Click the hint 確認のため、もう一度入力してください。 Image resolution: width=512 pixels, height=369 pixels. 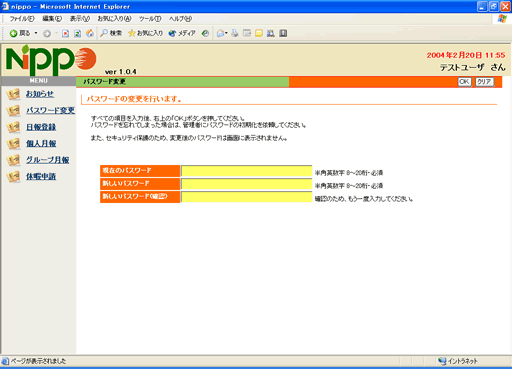pyautogui.click(x=364, y=199)
